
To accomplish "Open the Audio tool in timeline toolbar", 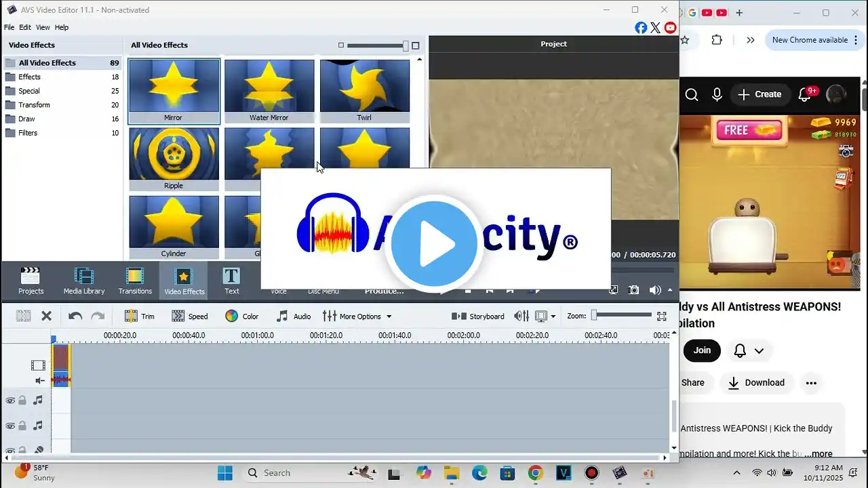I will pos(294,316).
